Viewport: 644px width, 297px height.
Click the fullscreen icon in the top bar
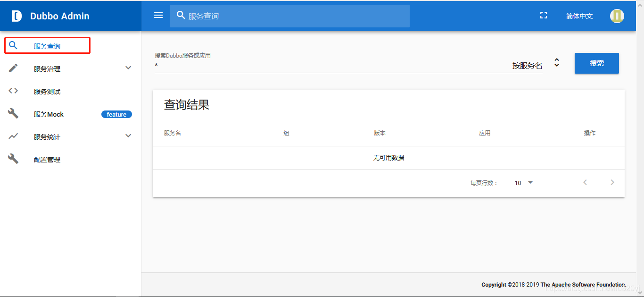[543, 15]
